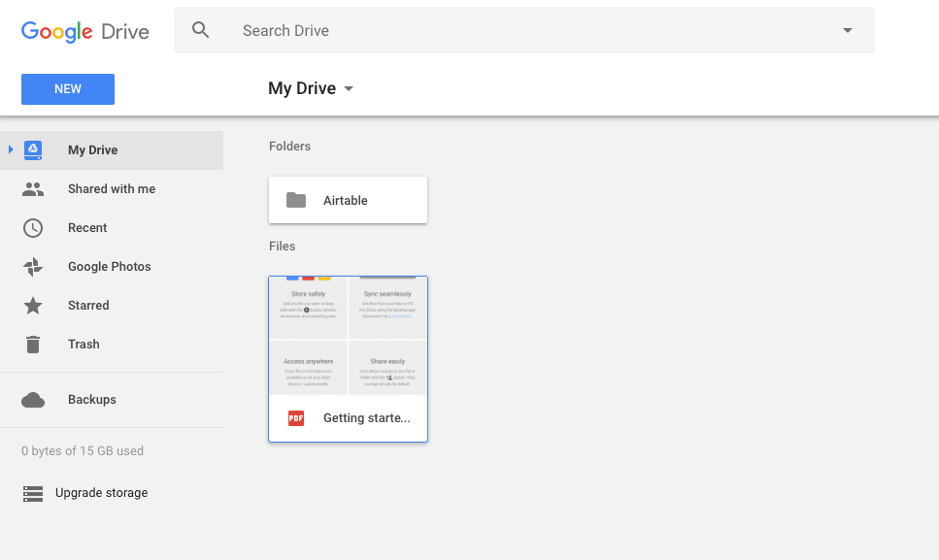Click the My Drive sidebar icon
Viewport: 939px width, 560px height.
click(33, 150)
